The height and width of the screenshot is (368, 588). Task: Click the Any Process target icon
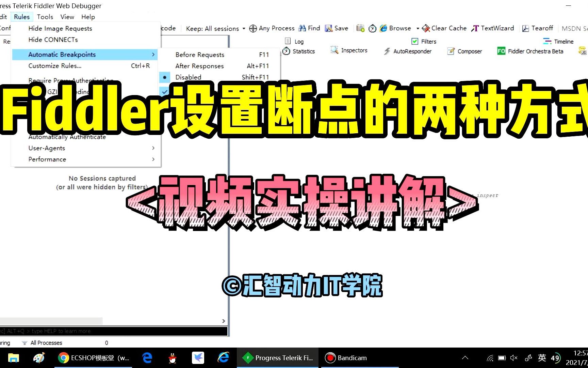click(x=253, y=28)
